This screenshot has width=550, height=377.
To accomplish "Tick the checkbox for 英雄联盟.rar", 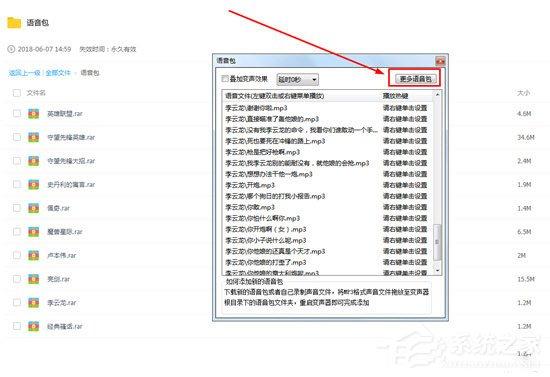I will pos(16,114).
